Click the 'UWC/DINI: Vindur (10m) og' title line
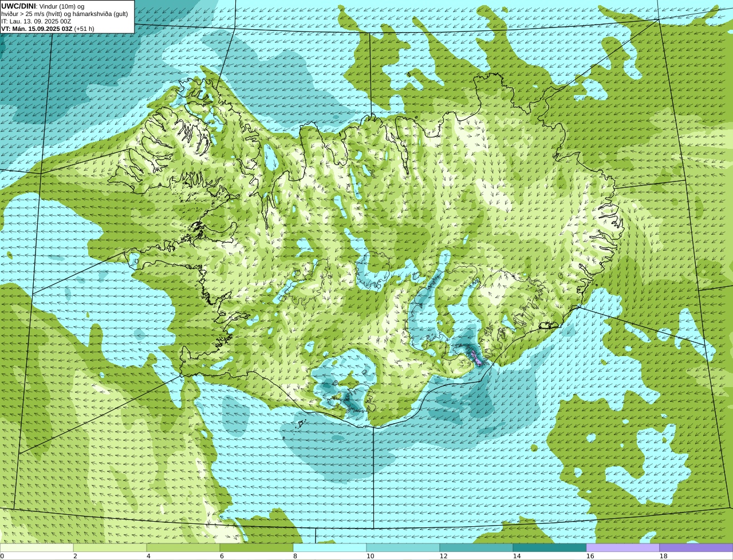This screenshot has width=733, height=560. pyautogui.click(x=43, y=6)
